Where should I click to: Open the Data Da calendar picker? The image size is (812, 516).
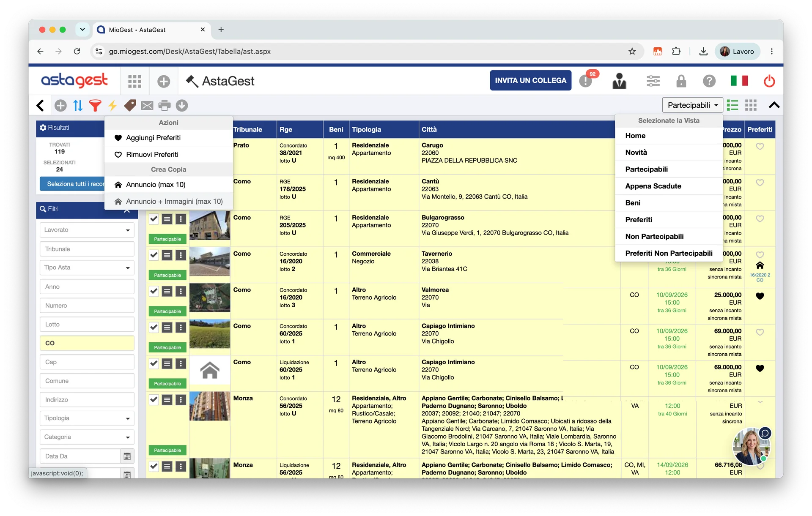tap(127, 456)
